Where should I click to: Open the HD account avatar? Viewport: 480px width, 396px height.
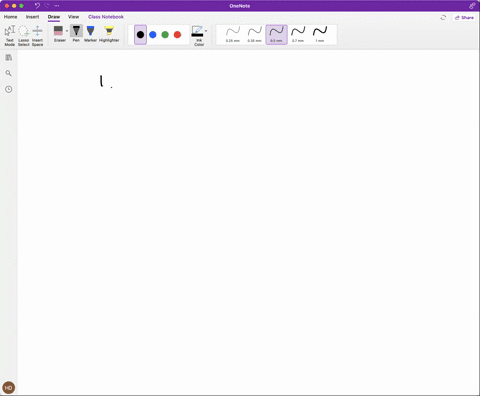9,388
